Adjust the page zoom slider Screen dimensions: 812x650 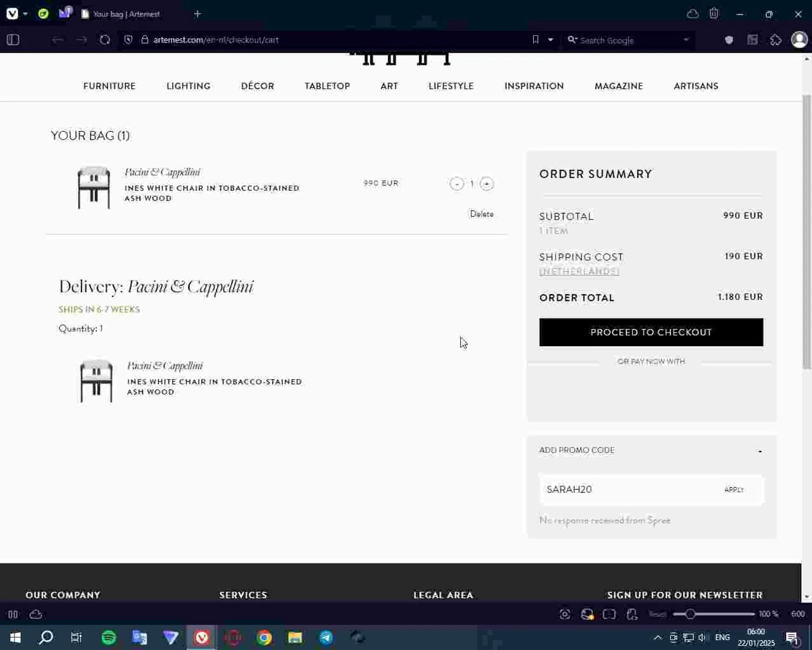[713, 614]
